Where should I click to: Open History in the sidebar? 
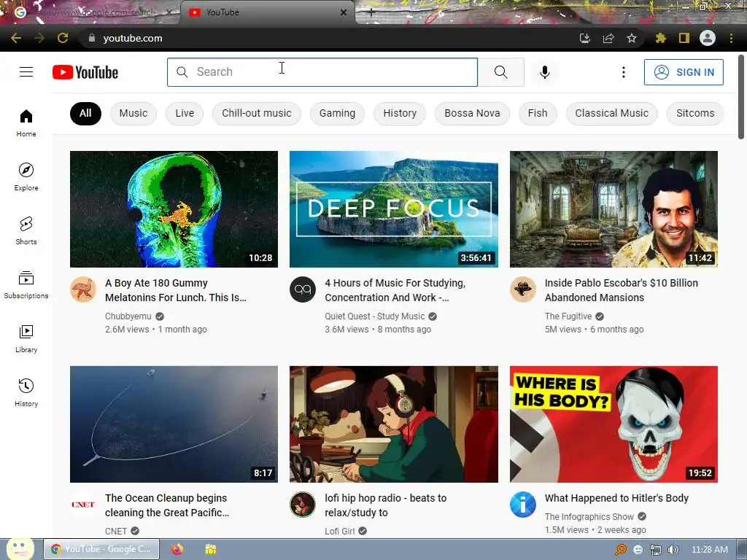pos(26,392)
